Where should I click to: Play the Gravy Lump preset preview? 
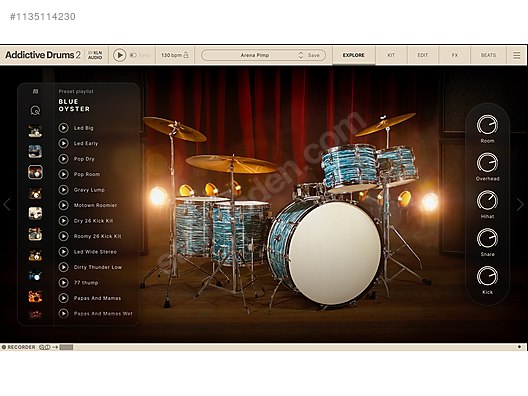pos(63,190)
